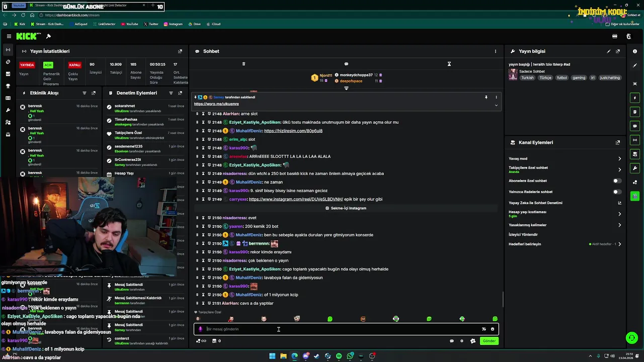
Task: Open the podium leaderboard sidebar icon
Action: tap(8, 134)
